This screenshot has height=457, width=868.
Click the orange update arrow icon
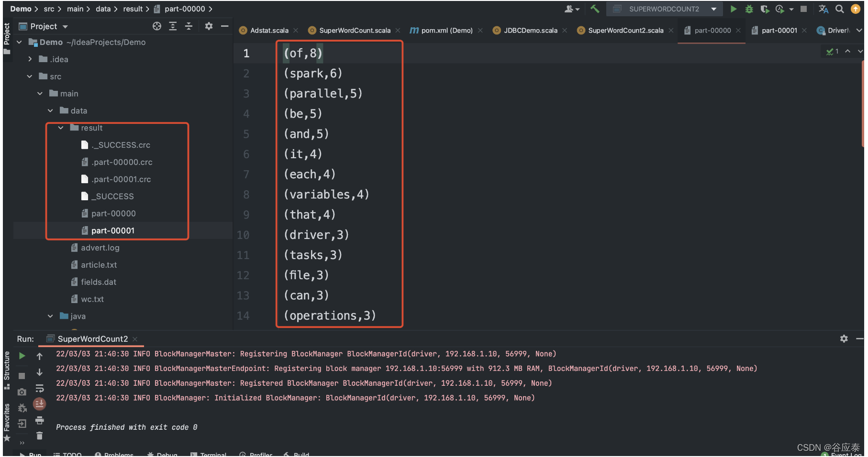[856, 9]
